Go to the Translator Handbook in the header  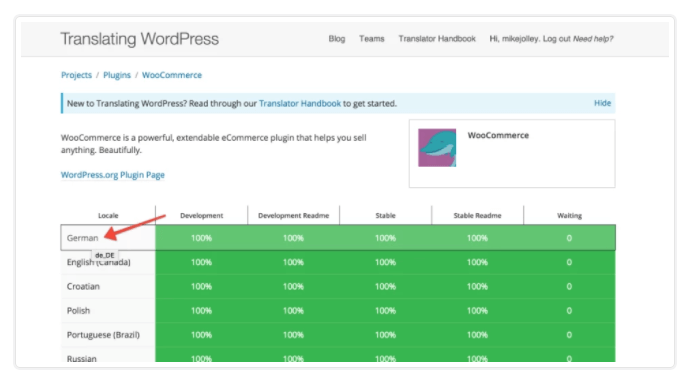click(x=437, y=39)
